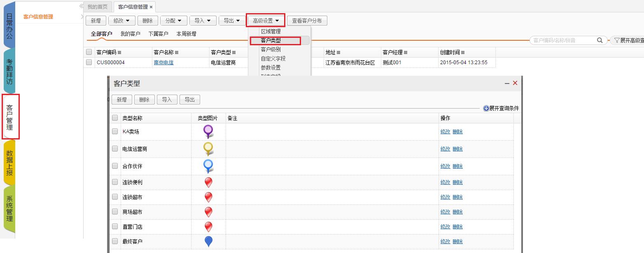Select the checkbox for customer CUS000004
The height and width of the screenshot is (253, 644).
[x=89, y=63]
